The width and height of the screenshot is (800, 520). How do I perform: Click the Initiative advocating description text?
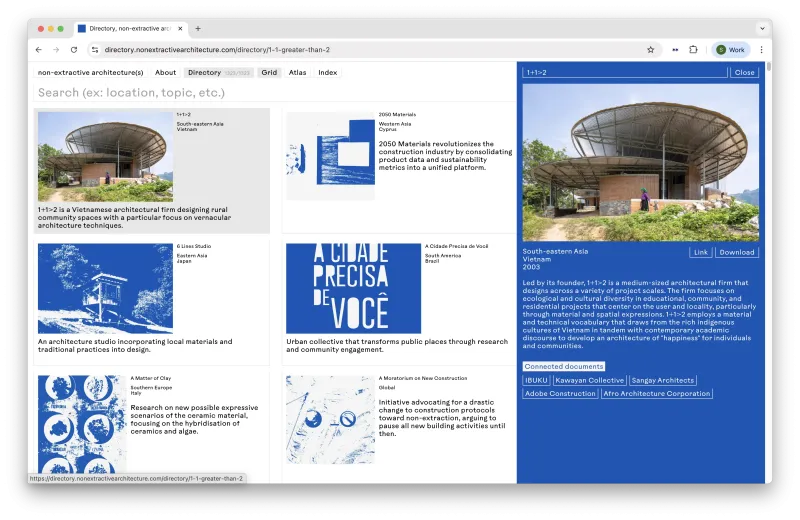[442, 418]
